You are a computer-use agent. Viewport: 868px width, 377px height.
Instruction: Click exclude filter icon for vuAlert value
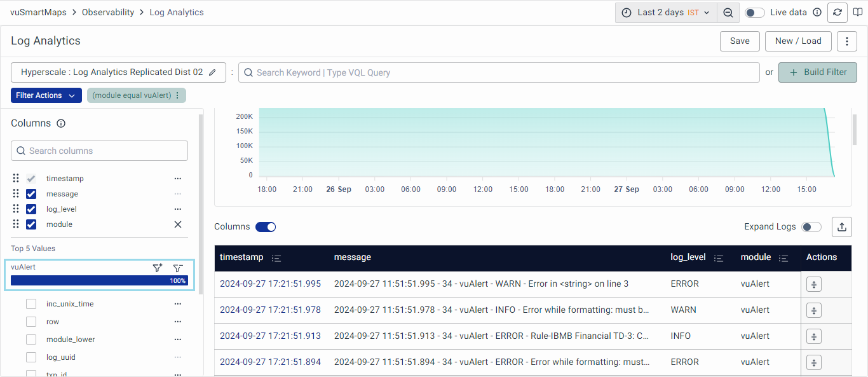tap(178, 268)
